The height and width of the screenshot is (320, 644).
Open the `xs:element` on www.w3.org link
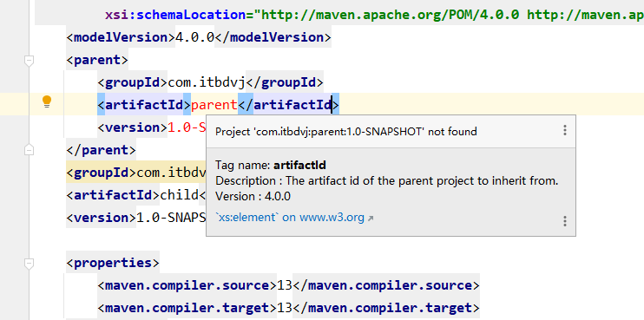click(x=290, y=217)
